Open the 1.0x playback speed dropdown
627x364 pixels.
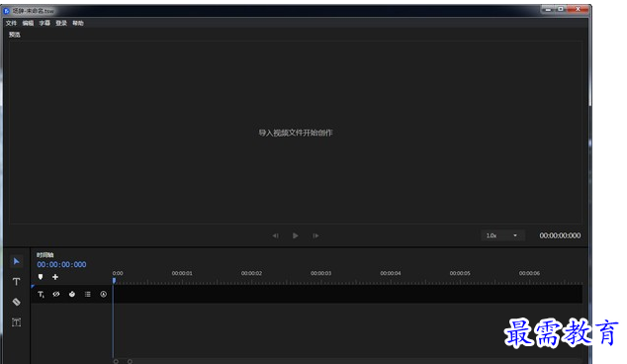tap(502, 235)
